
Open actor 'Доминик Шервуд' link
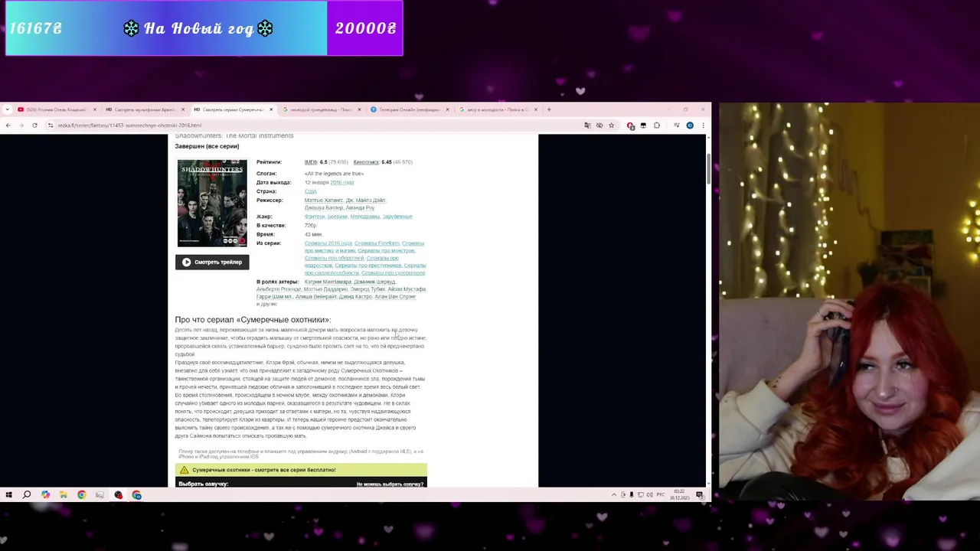click(374, 282)
